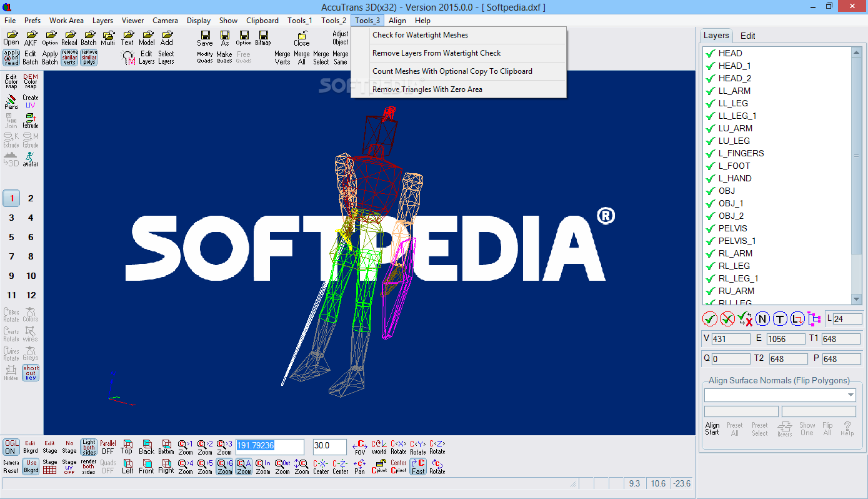Screen dimensions: 868x499
Task: Click the Save As disk icon
Action: point(224,38)
